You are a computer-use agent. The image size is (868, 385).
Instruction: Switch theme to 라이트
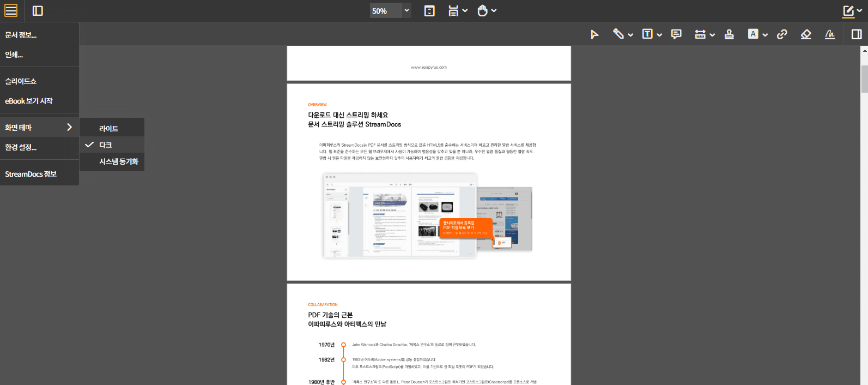point(112,129)
